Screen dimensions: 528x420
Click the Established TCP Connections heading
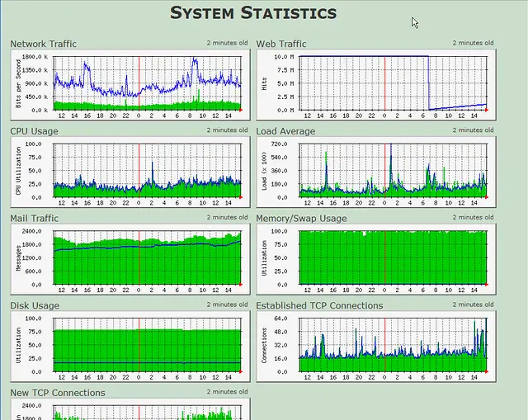coord(319,305)
